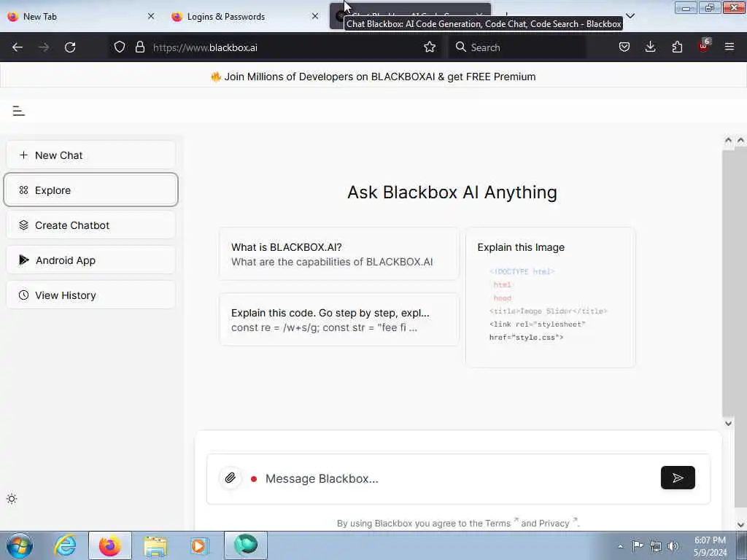Open the media player taskbar icon
Image resolution: width=747 pixels, height=560 pixels.
coord(200,545)
